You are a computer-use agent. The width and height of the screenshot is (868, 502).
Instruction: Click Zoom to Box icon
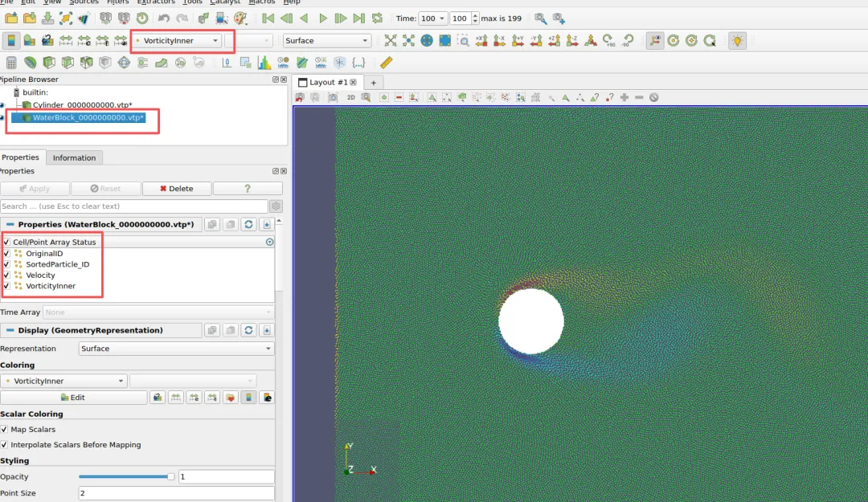tap(464, 40)
